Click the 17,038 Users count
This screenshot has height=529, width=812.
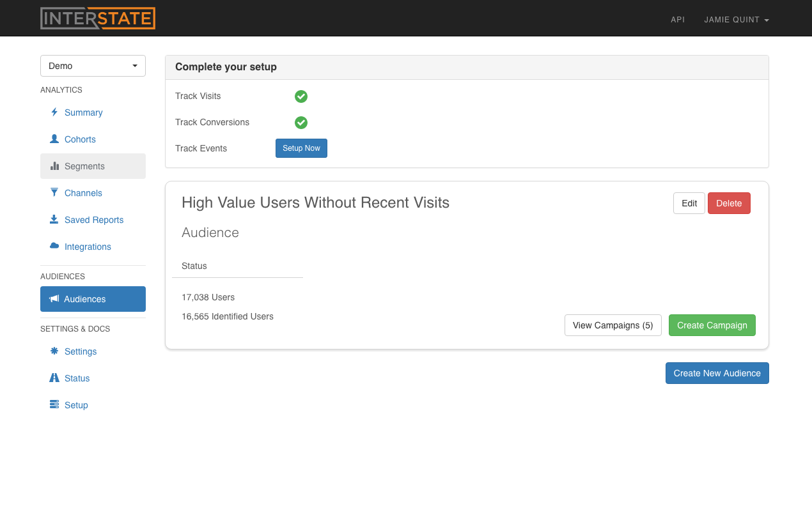coord(208,297)
